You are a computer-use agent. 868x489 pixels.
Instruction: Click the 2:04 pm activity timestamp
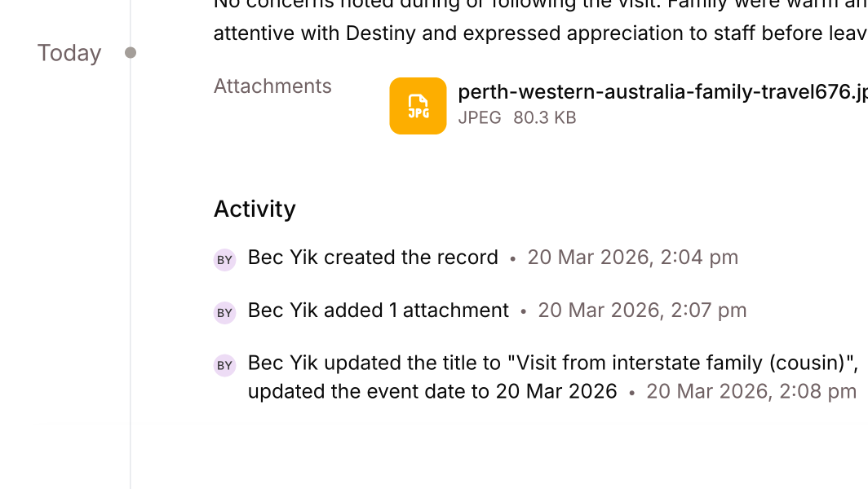(632, 258)
